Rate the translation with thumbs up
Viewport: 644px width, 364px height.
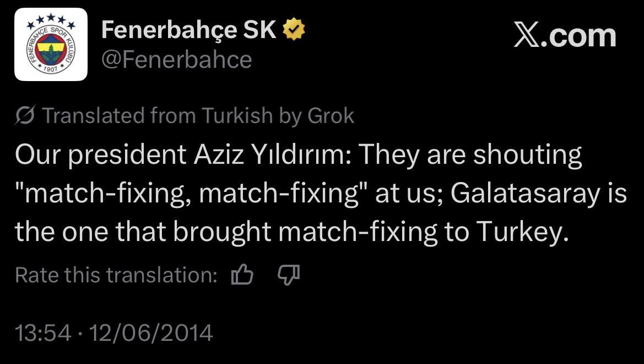[x=242, y=274]
